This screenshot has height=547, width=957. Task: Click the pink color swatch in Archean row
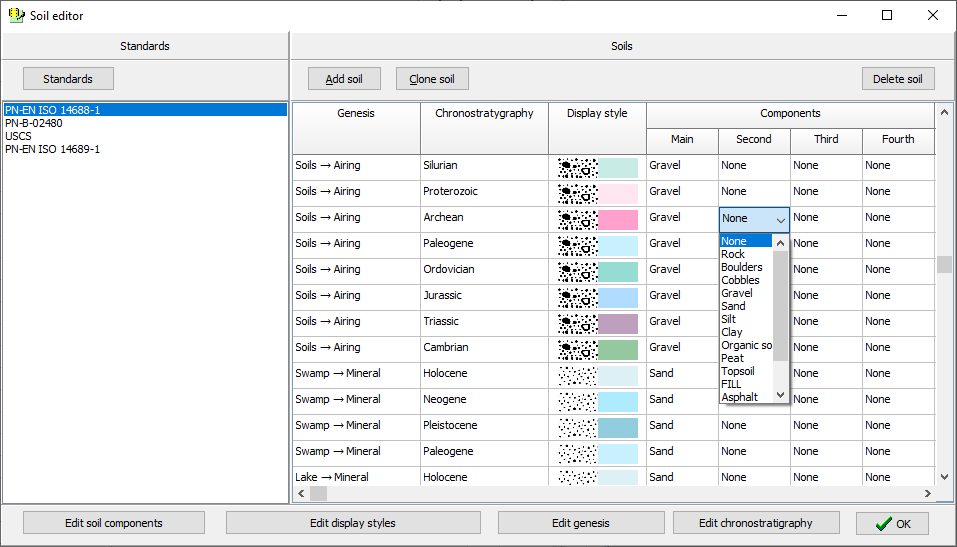(618, 219)
